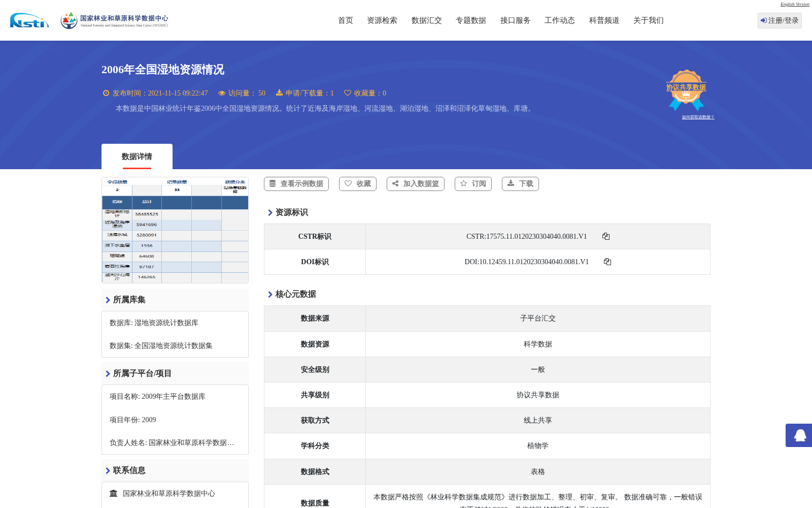
Task: Click the 收藏 button
Action: (x=358, y=184)
